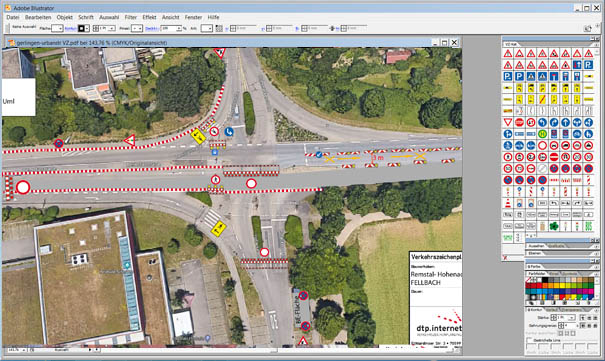The width and height of the screenshot is (605, 361).
Task: Open the Bearbeiten menu
Action: tap(38, 17)
